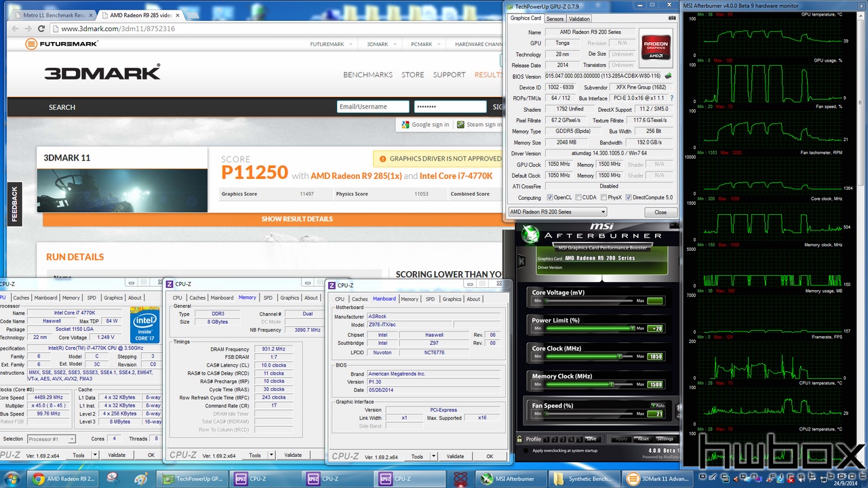Click the browser address bar
This screenshot has width=868, height=488.
tap(275, 28)
